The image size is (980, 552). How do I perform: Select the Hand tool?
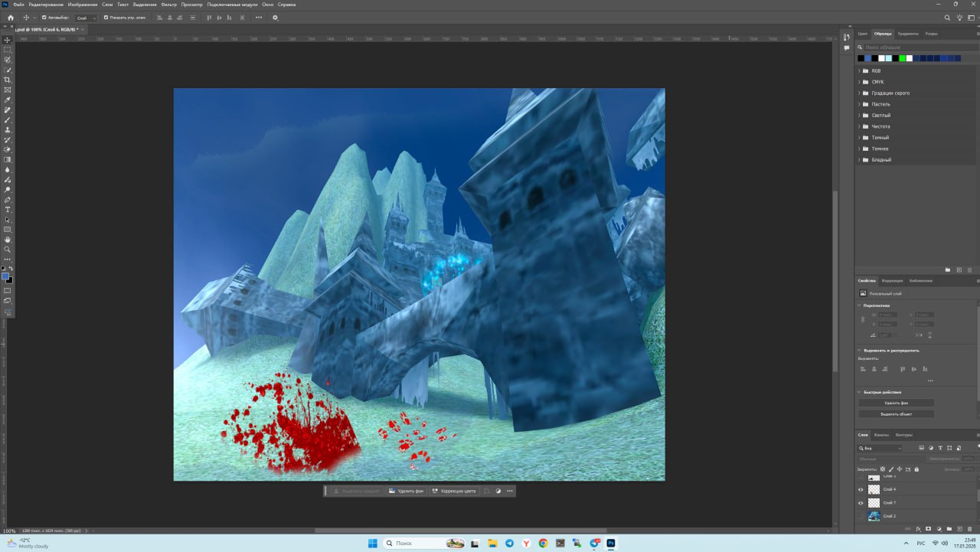pos(8,240)
